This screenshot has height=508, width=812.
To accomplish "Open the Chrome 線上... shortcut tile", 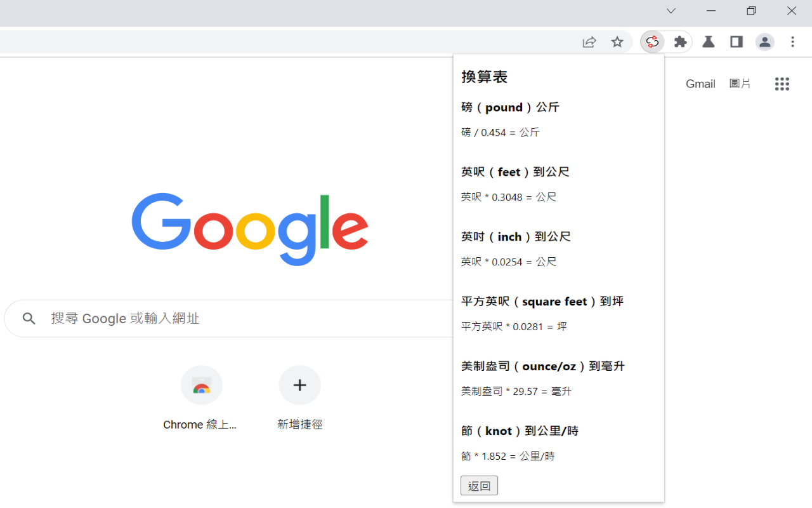I will [201, 399].
